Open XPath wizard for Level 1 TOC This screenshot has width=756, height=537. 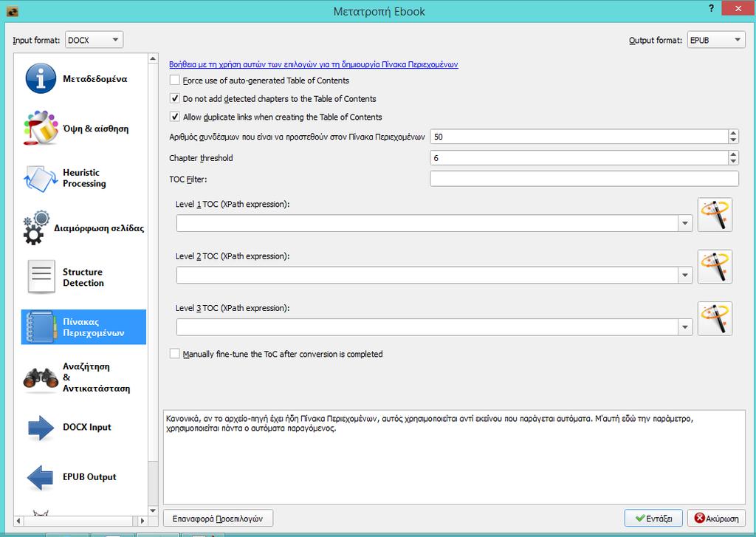tap(715, 215)
